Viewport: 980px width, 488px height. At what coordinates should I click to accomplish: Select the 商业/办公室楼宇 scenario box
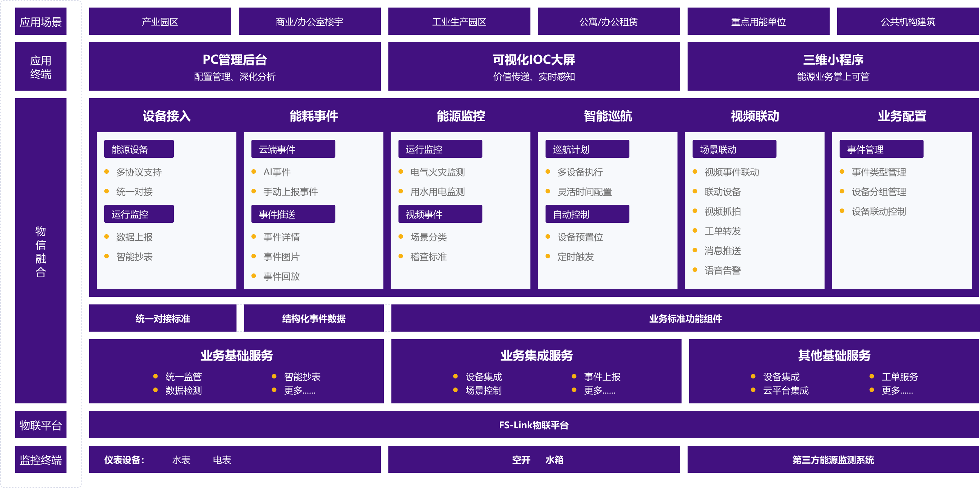(309, 21)
